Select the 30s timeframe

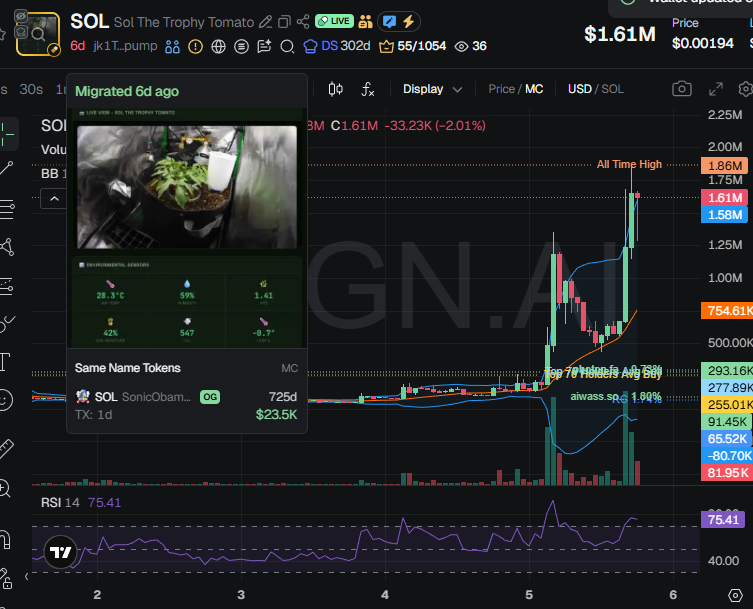(31, 89)
